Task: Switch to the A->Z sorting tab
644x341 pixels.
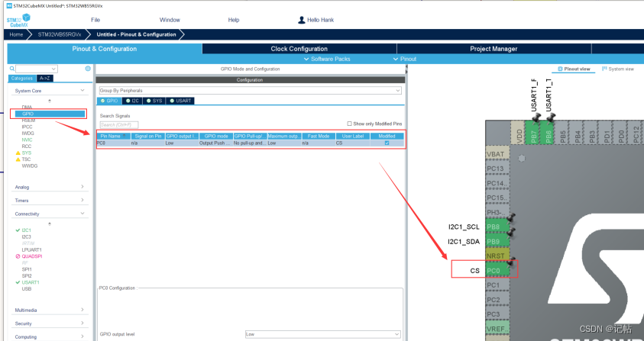Action: 45,79
